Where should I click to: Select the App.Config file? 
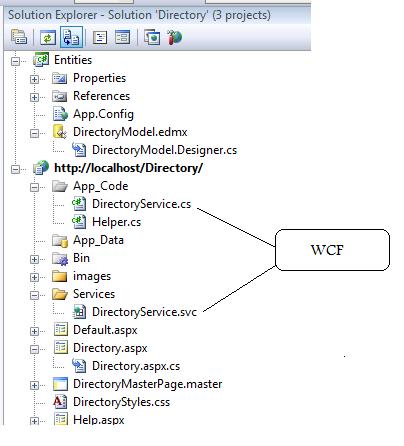103,114
